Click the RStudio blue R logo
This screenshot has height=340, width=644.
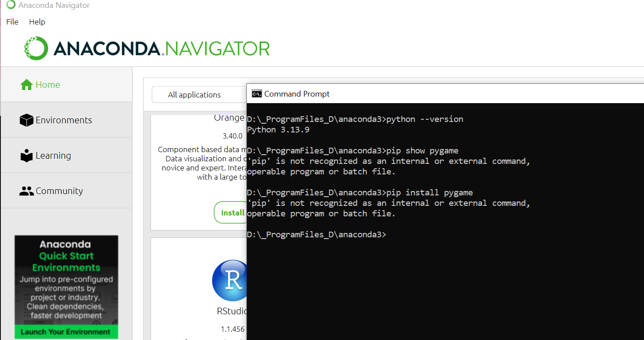pyautogui.click(x=230, y=281)
